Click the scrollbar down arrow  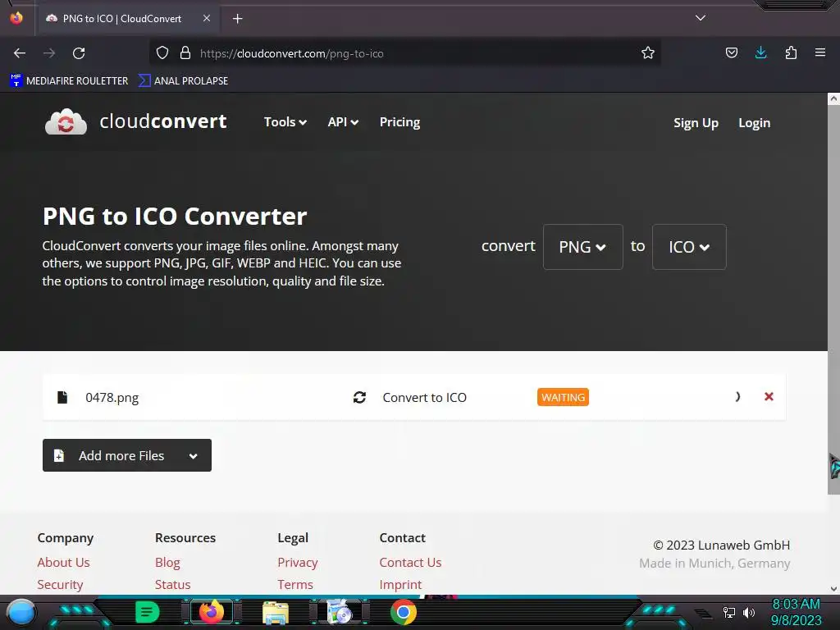click(833, 589)
